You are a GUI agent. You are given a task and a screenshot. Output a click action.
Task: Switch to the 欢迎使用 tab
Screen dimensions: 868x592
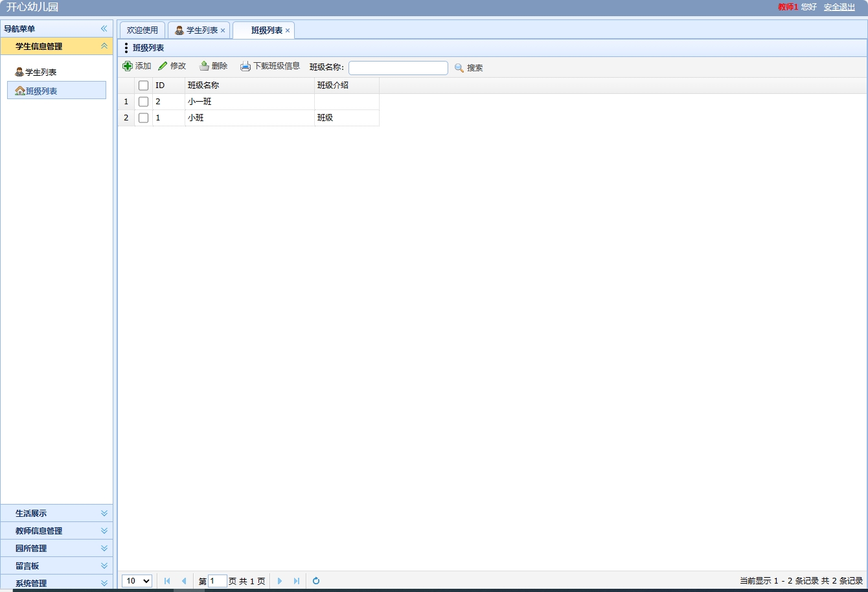pyautogui.click(x=143, y=30)
